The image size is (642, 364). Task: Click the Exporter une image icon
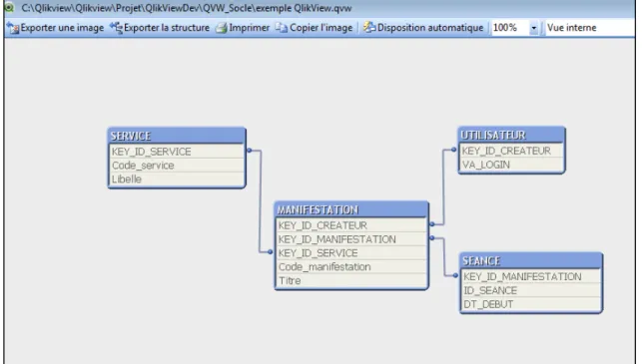tap(13, 28)
